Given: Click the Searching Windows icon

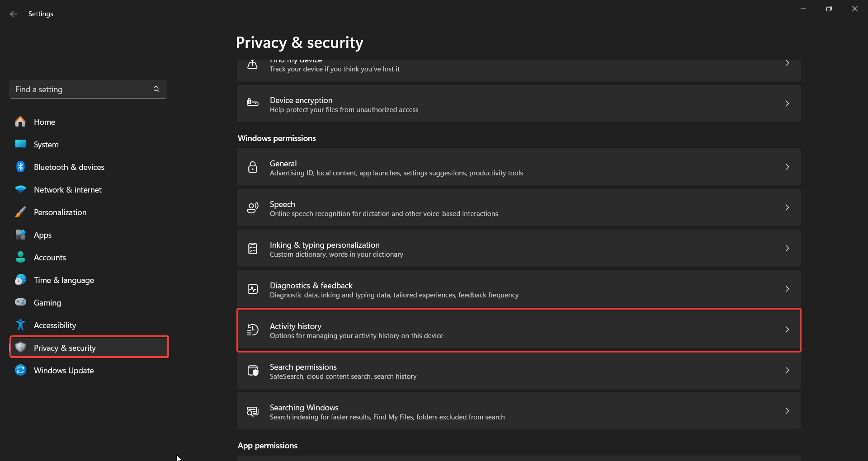Looking at the screenshot, I should click(253, 411).
